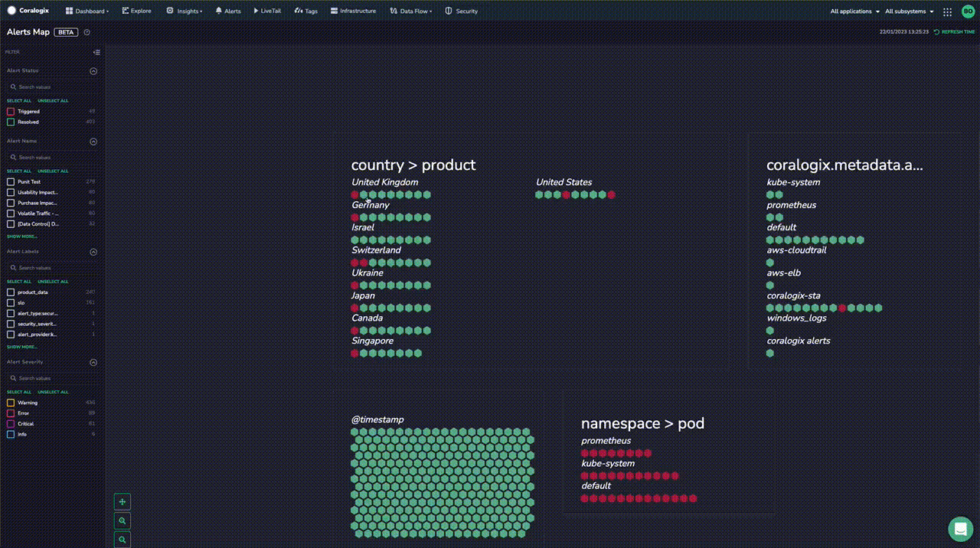Click the search icon under Alert Status
This screenshot has width=980, height=548.
[x=14, y=87]
